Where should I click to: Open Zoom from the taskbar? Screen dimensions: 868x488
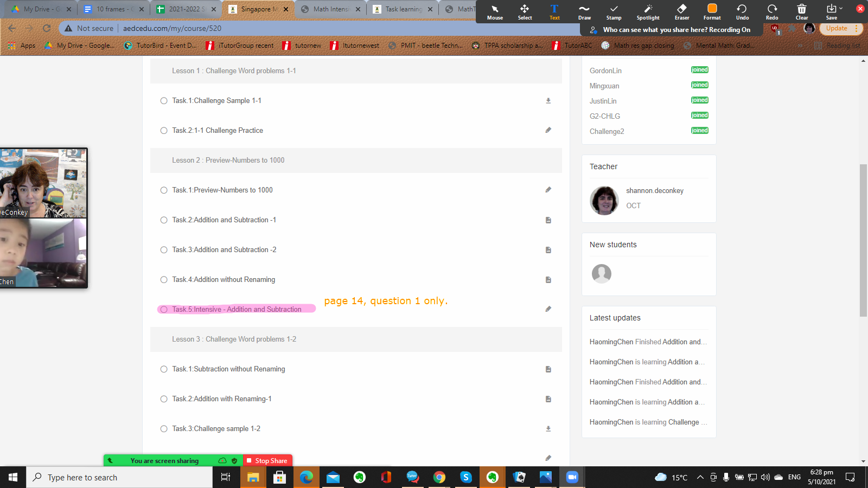pos(572,477)
